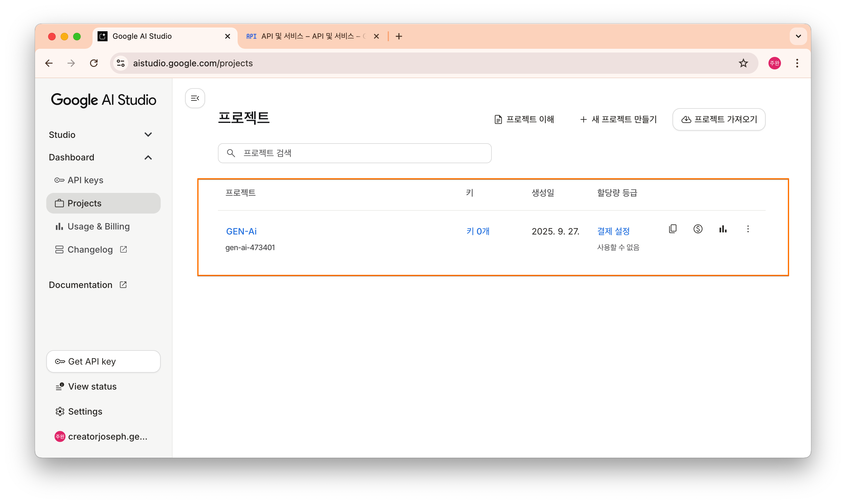Image resolution: width=846 pixels, height=504 pixels.
Task: Click site information icon in address bar
Action: click(121, 63)
